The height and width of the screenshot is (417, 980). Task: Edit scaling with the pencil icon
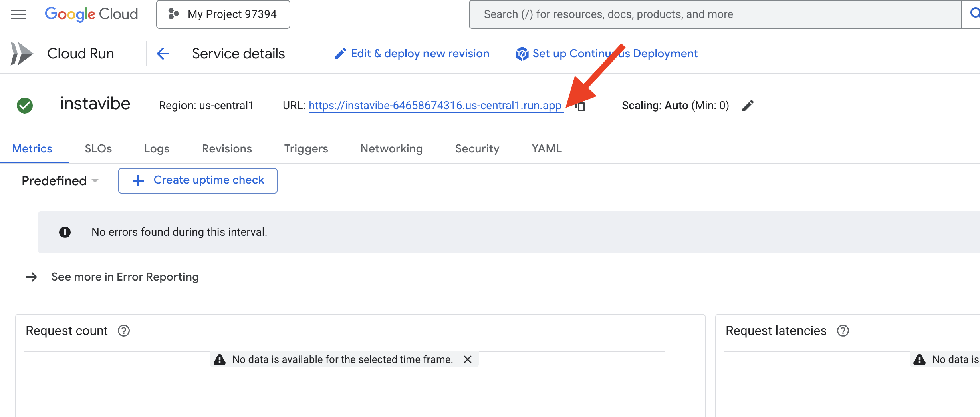pos(748,106)
